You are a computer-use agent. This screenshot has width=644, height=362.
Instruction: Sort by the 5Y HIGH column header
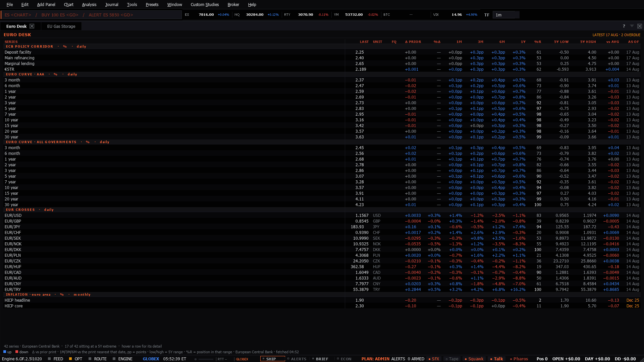coord(588,42)
